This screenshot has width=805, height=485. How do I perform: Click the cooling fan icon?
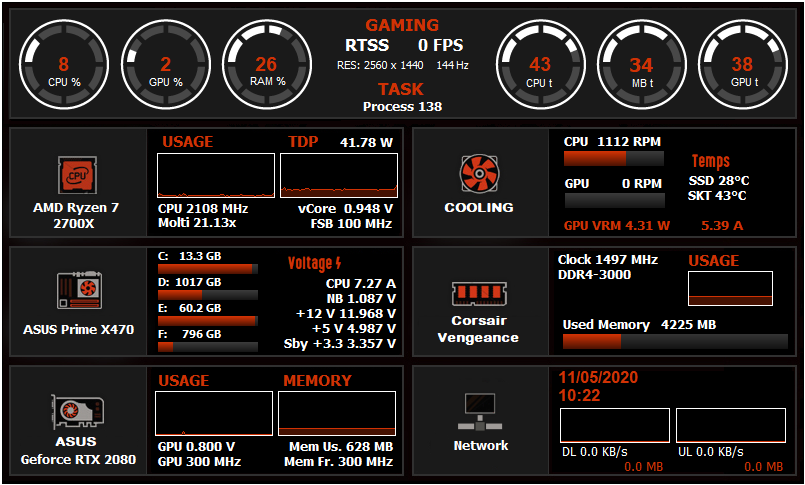click(479, 173)
